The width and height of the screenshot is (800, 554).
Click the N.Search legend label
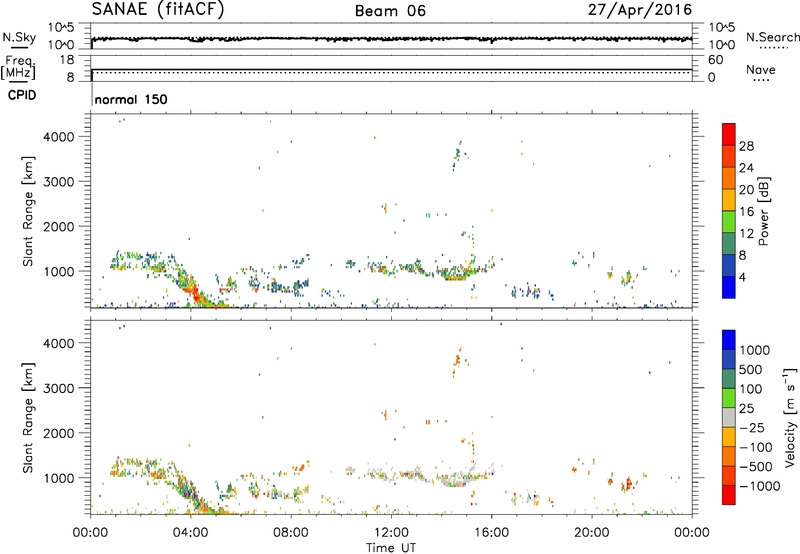click(x=772, y=37)
